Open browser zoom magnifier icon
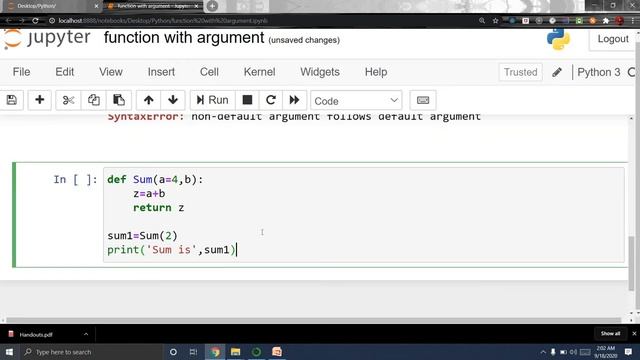Screen dimensions: 640x360 tap(482, 20)
